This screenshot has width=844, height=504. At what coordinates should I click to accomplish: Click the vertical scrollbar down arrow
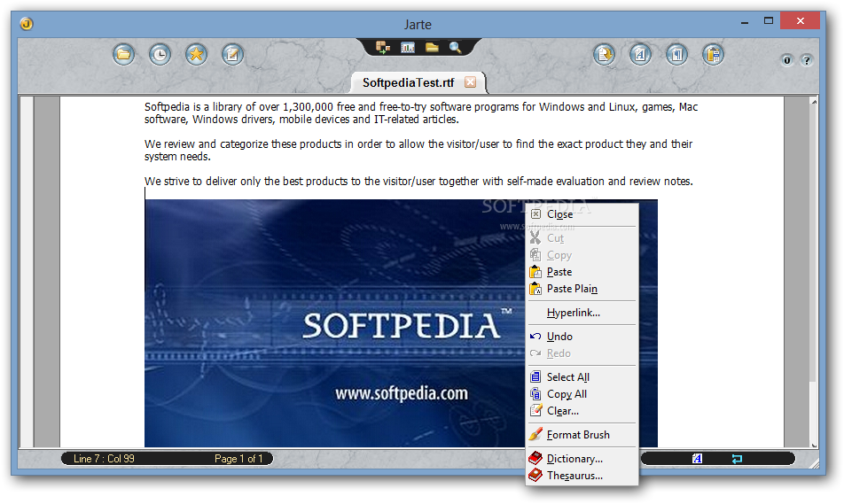(814, 445)
